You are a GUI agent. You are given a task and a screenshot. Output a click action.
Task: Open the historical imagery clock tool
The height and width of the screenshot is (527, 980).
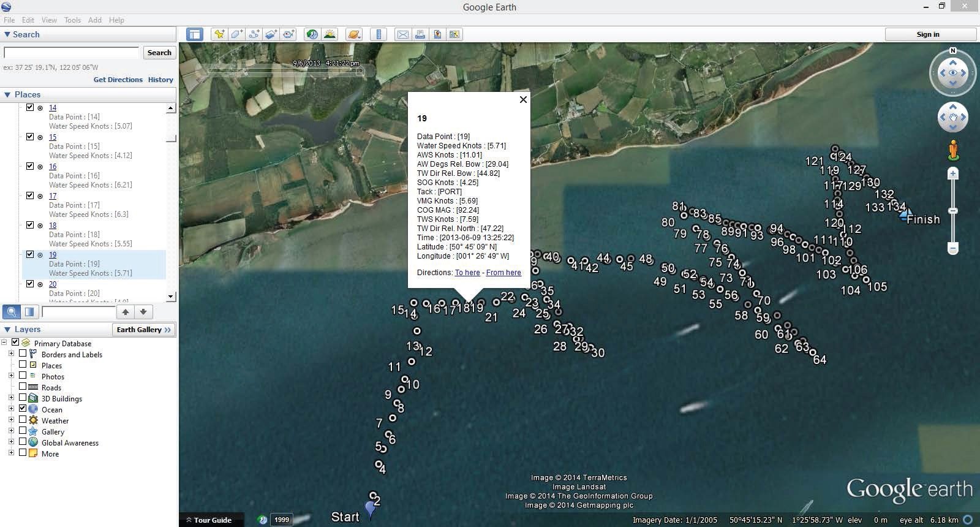(x=312, y=34)
